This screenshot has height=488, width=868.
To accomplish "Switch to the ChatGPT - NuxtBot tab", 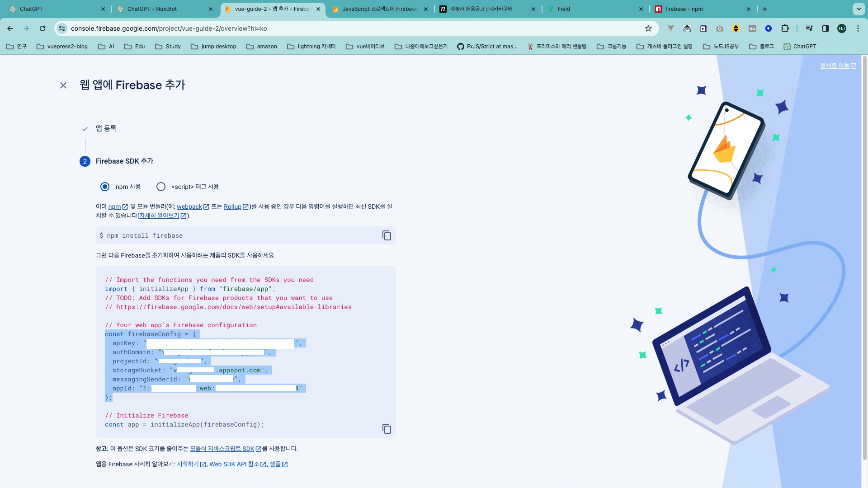I will pos(164,9).
